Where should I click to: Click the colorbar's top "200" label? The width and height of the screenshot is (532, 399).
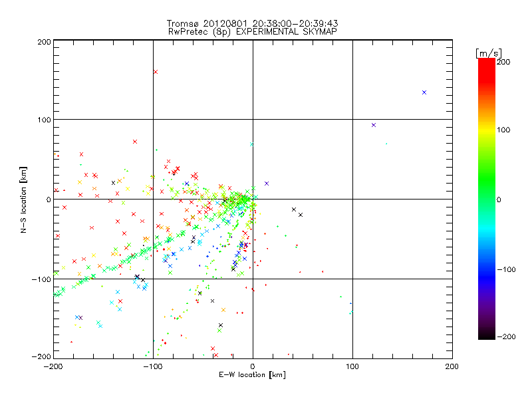[x=503, y=62]
